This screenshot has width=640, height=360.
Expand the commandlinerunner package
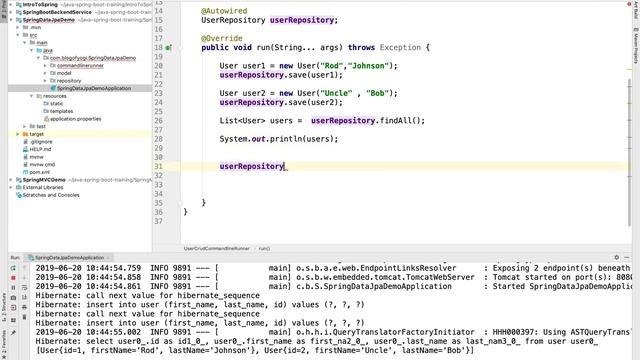(x=45, y=66)
